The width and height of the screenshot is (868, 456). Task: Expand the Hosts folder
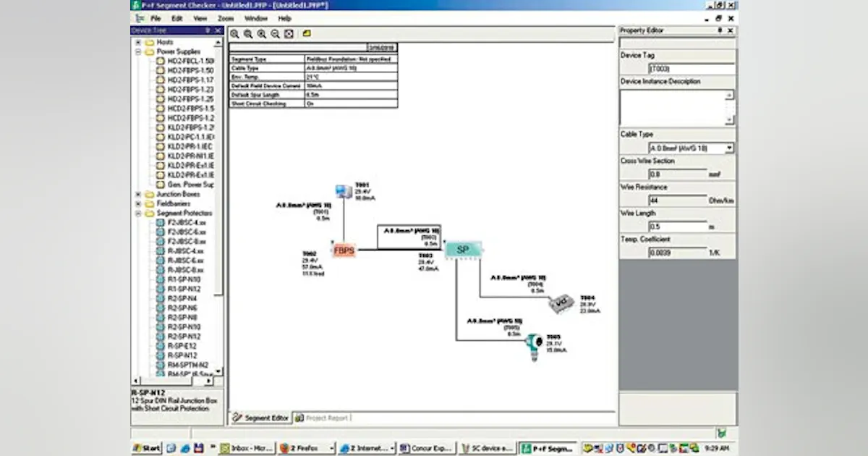[x=138, y=43]
